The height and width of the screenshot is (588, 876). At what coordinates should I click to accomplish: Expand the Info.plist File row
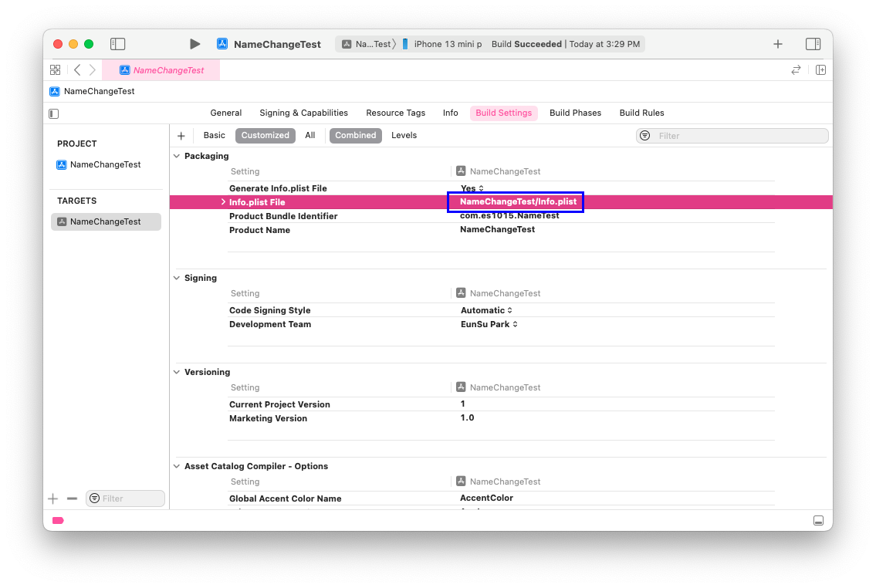tap(223, 202)
